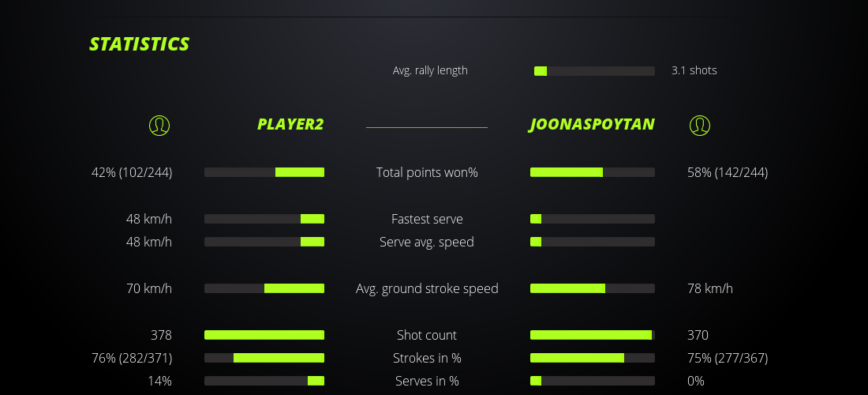868x395 pixels.
Task: Click PLAYER2's Serve avg. speed bar
Action: (264, 242)
